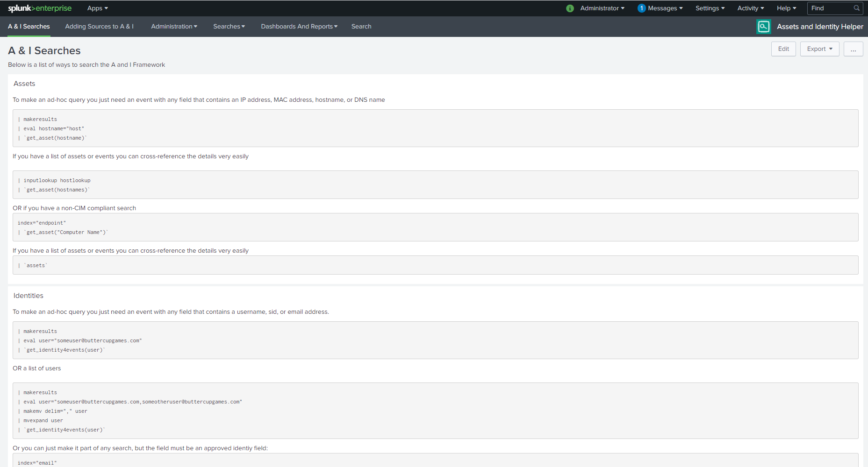
Task: Click the `assets` macro code line
Action: pos(33,266)
